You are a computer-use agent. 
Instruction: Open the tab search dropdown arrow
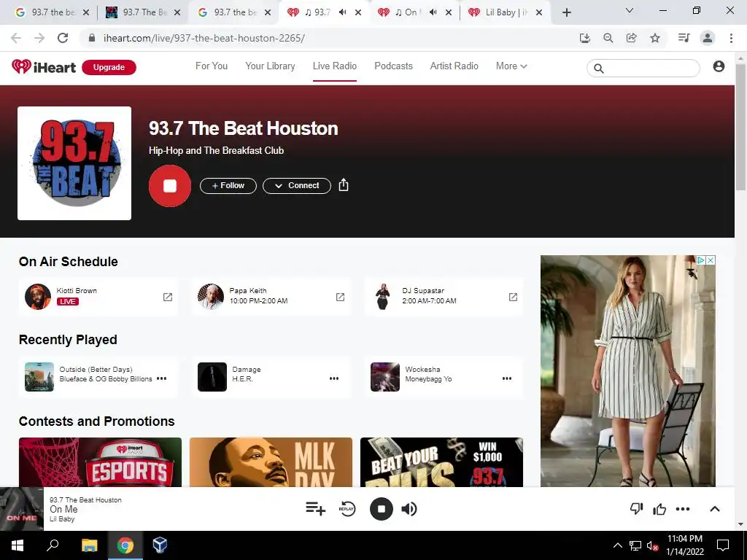pos(630,10)
